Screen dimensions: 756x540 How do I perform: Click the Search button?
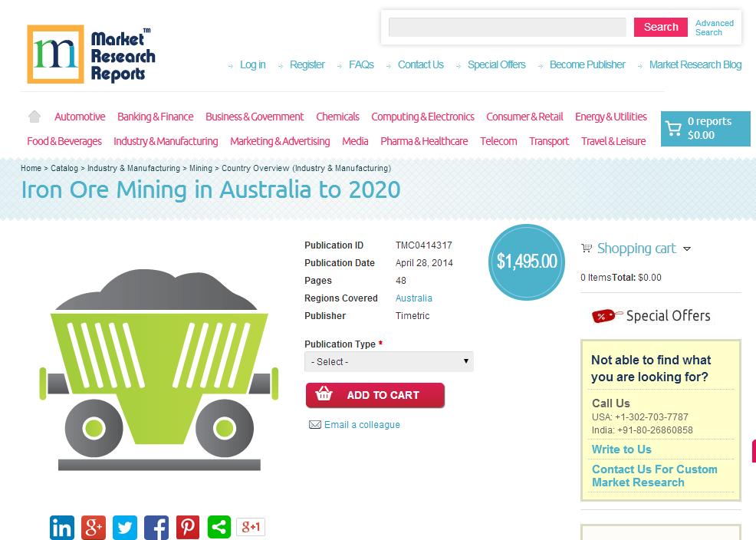click(x=660, y=27)
